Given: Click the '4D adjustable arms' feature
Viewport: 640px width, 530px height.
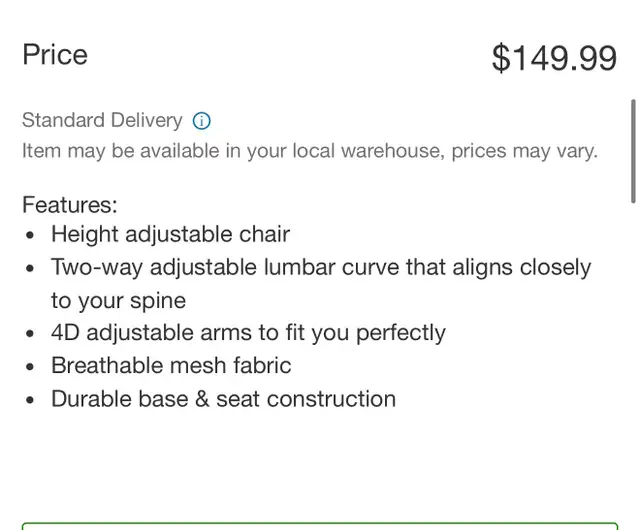Looking at the screenshot, I should (x=248, y=333).
